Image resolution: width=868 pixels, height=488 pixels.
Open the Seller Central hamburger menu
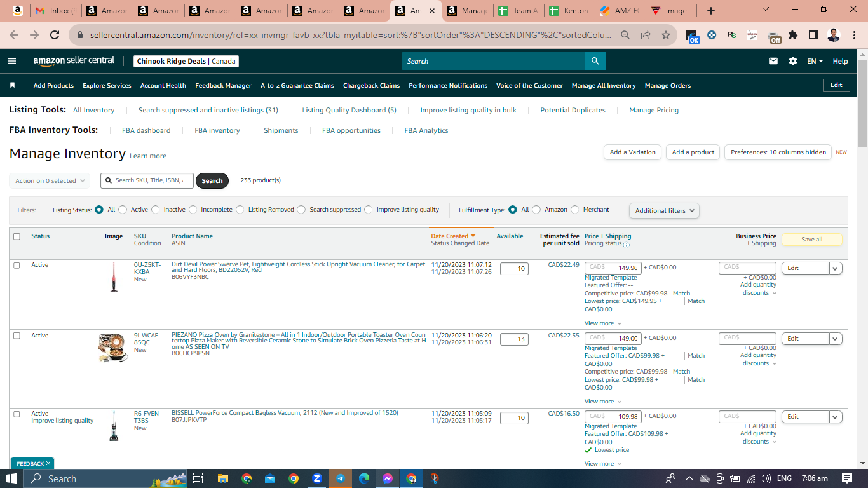(x=12, y=61)
